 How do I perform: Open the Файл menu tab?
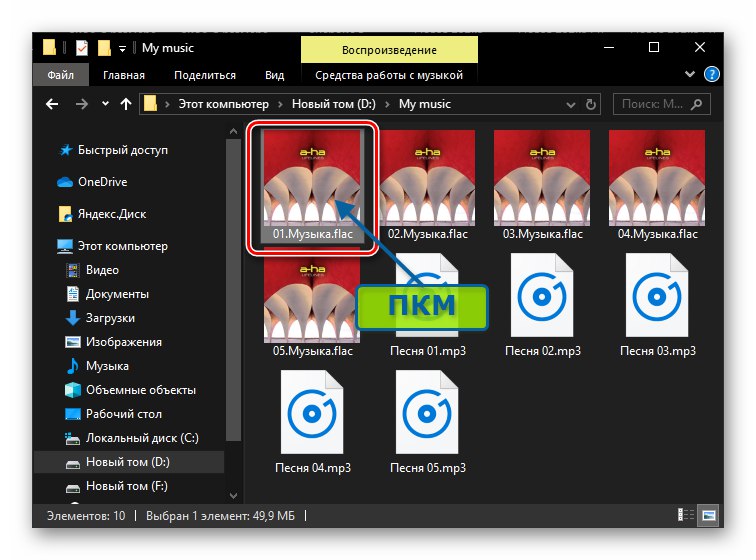[61, 75]
